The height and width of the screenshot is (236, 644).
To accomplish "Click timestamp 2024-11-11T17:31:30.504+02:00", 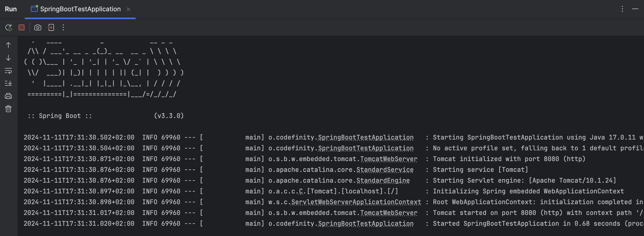I will point(79,148).
